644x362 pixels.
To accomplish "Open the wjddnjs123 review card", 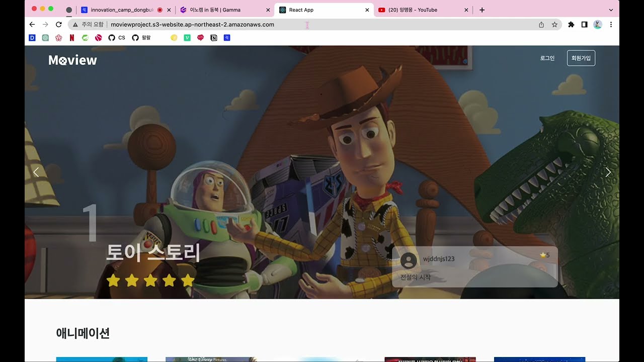I will (475, 267).
